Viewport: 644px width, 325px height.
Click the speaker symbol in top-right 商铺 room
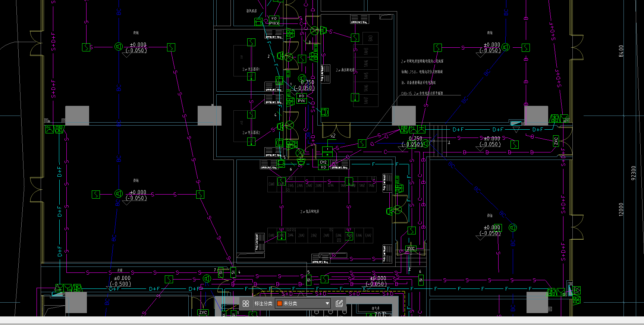tap(506, 47)
